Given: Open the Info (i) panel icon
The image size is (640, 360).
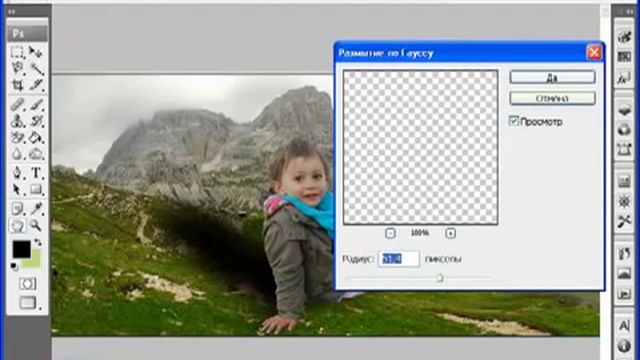Looking at the screenshot, I should (624, 346).
